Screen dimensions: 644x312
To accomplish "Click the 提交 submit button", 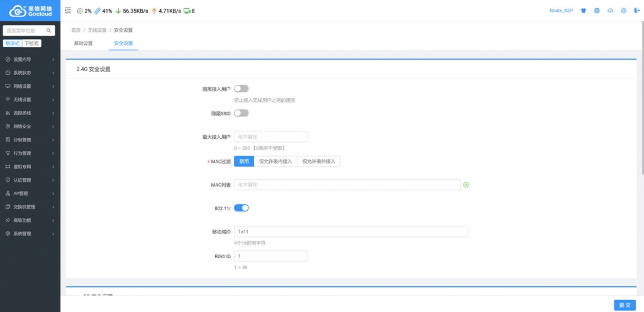I will point(625,305).
